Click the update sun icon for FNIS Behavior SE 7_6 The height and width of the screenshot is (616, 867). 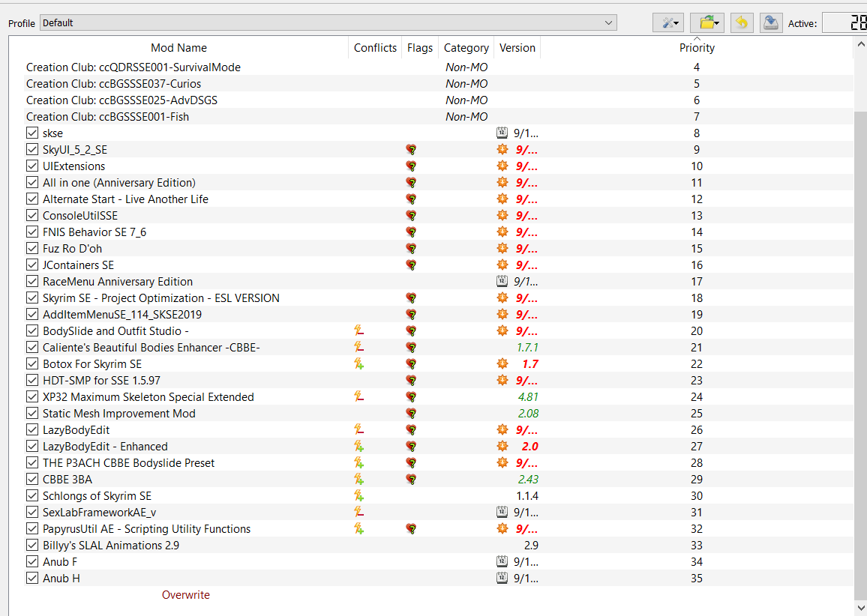point(502,232)
